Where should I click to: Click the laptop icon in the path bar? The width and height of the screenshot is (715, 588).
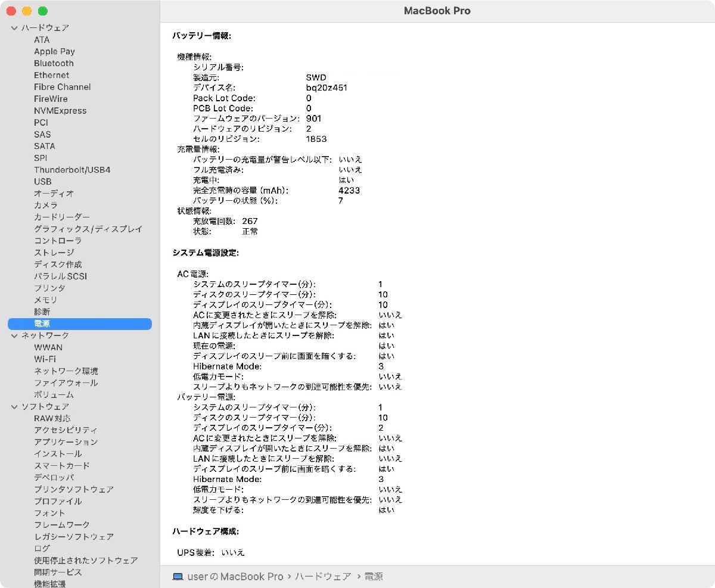(178, 577)
